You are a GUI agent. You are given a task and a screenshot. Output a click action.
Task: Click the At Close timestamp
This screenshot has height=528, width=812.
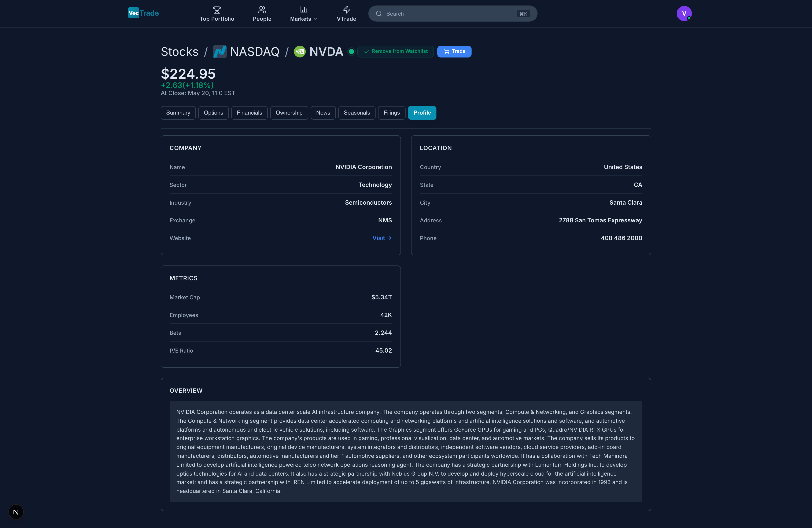198,93
